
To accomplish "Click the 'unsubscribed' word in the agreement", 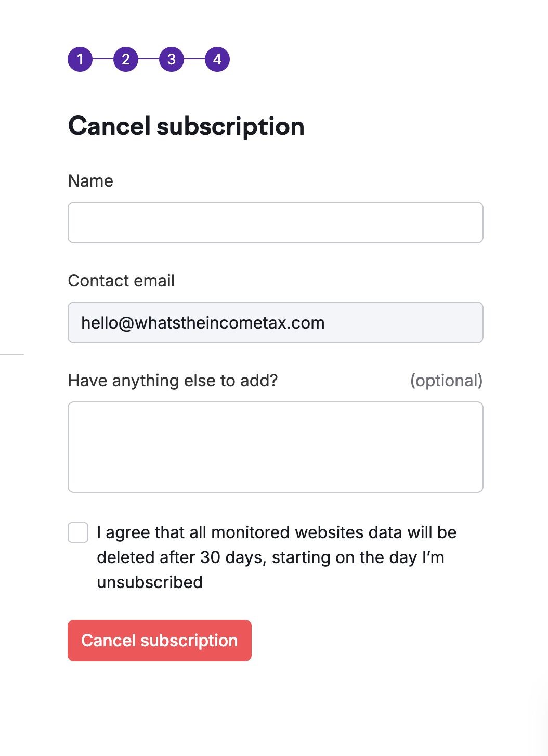I will click(150, 582).
